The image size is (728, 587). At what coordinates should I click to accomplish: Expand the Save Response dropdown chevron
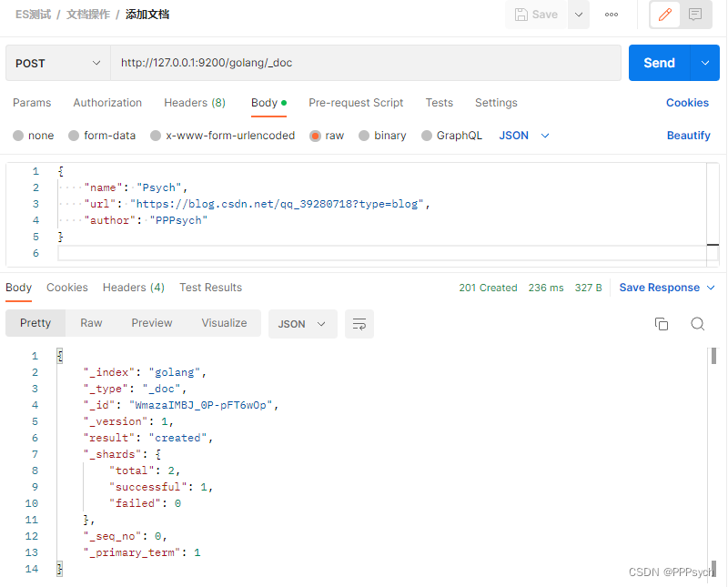711,288
